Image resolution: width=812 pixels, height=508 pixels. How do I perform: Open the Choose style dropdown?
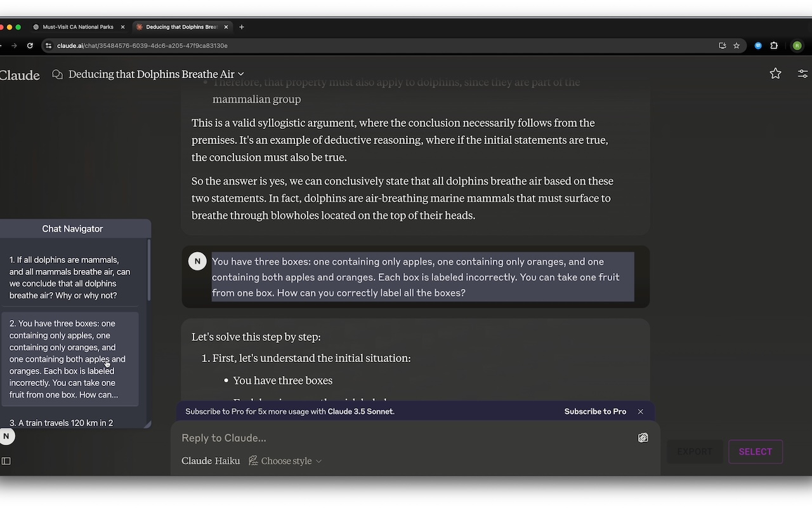tap(285, 460)
